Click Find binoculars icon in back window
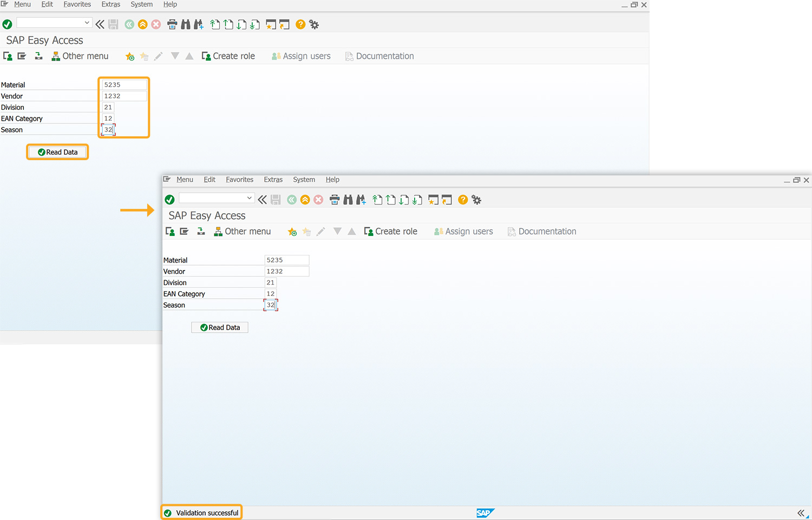This screenshot has width=812, height=520. [186, 24]
